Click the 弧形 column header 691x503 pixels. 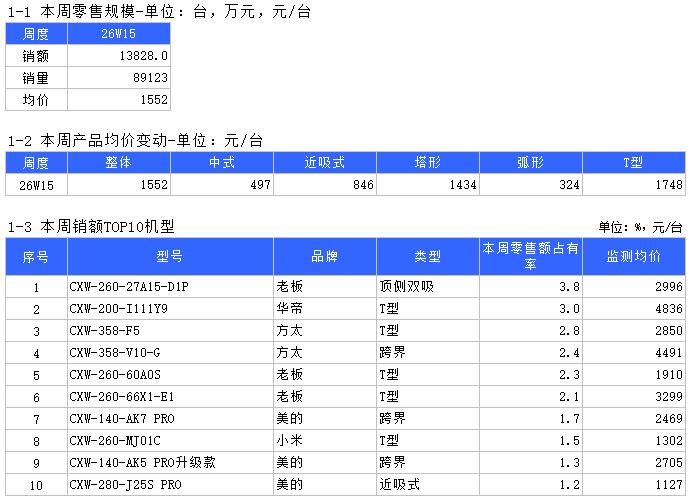[531, 163]
